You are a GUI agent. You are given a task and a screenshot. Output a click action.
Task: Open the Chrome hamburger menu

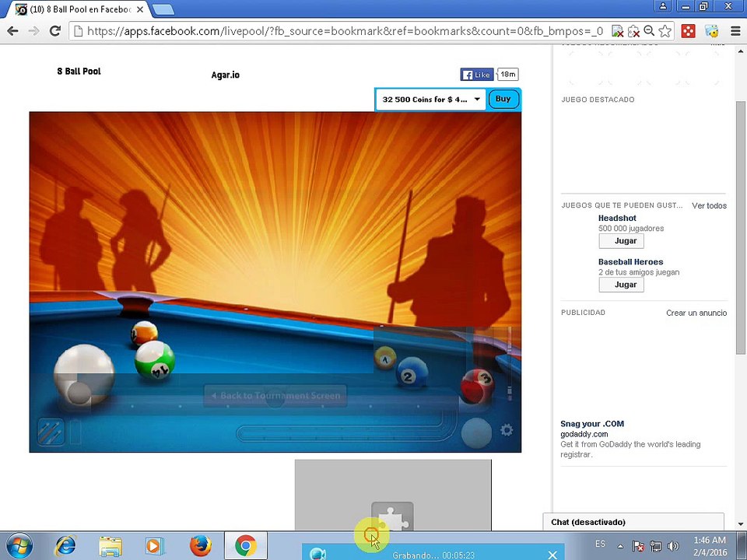735,31
